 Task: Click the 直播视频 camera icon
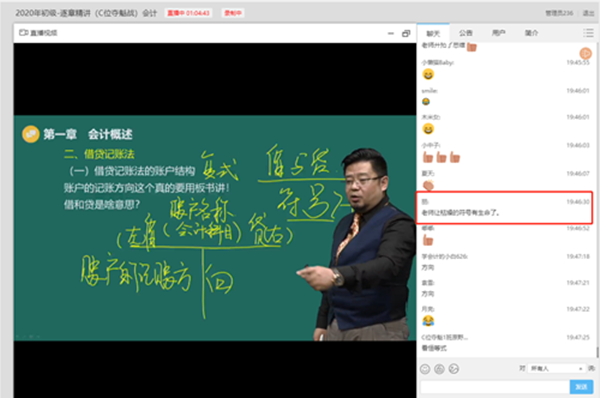click(24, 33)
